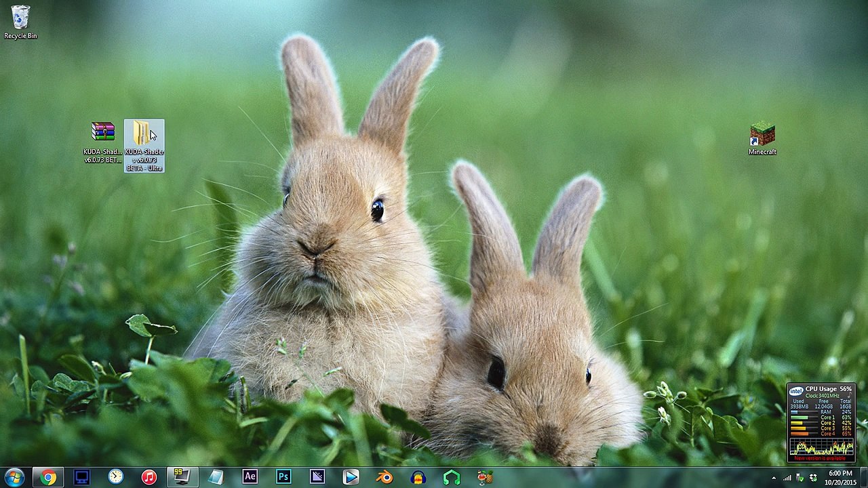Open Adobe Media Encoder from the taskbar
The width and height of the screenshot is (868, 488).
tap(317, 477)
